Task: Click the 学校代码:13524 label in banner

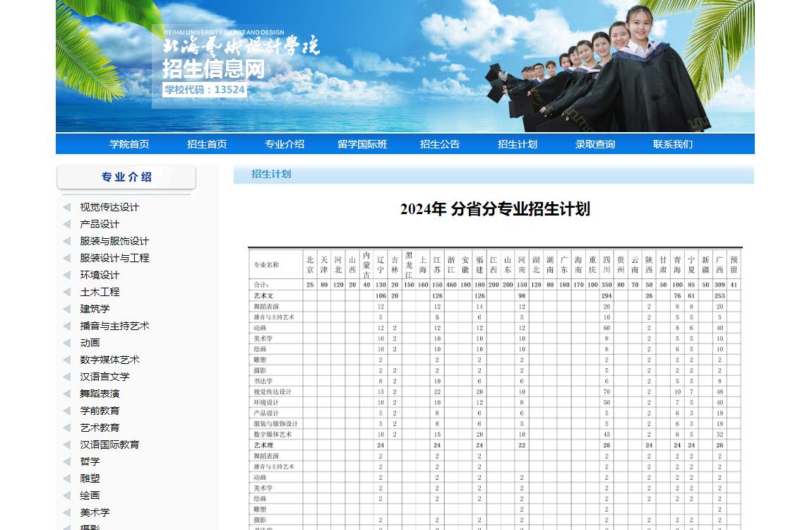Action: coord(205,90)
